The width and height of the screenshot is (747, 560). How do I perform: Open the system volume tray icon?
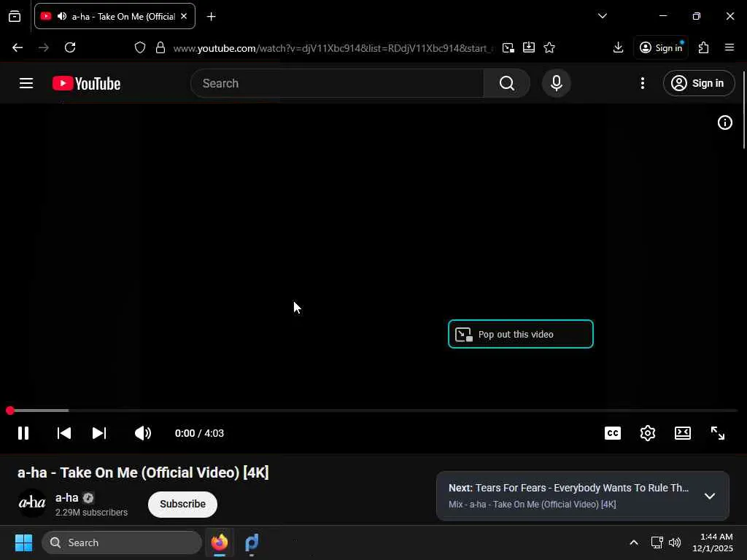[675, 542]
